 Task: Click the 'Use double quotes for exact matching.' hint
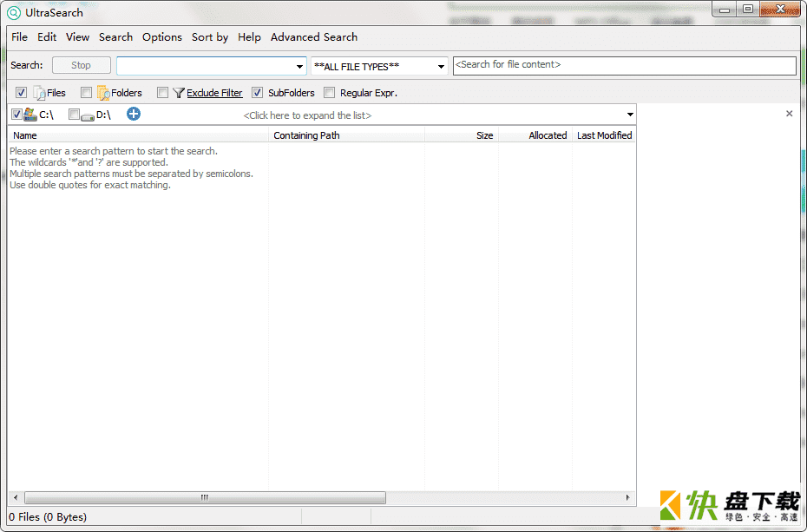coord(90,185)
